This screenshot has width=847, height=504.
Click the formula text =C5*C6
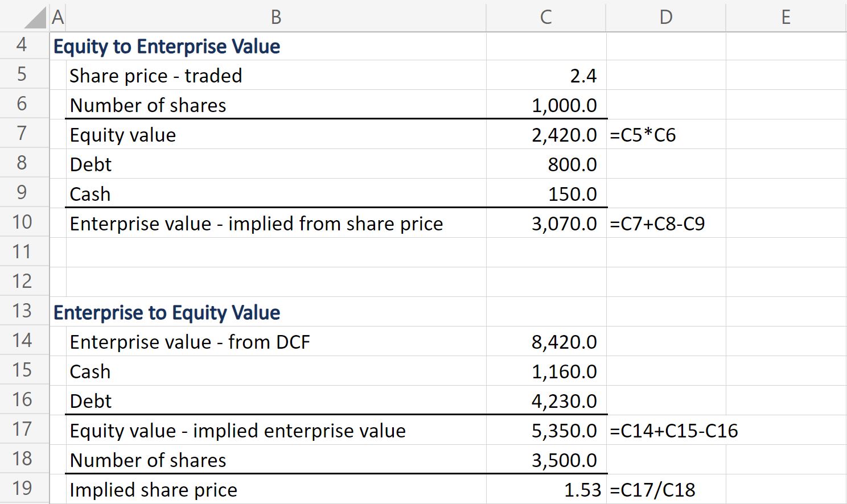pyautogui.click(x=643, y=135)
